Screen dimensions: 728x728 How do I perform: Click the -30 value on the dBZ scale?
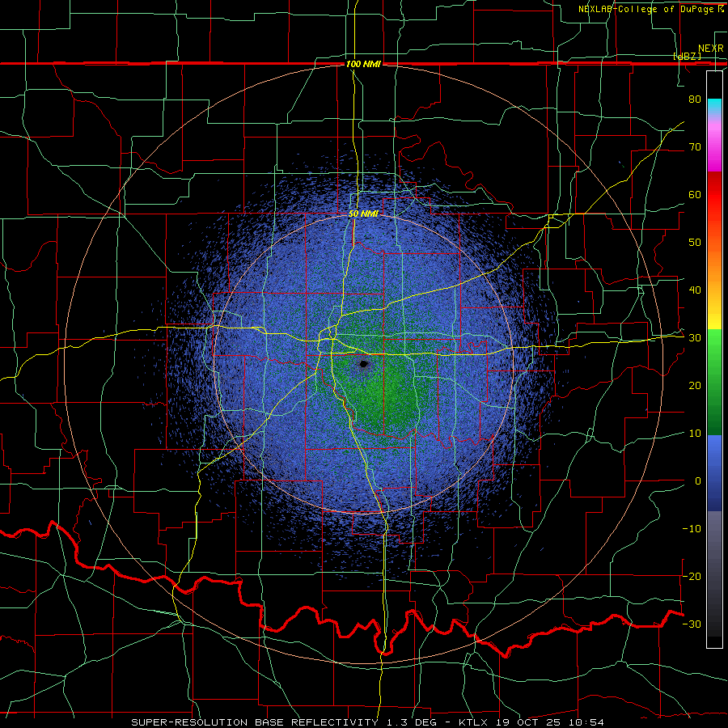pos(692,624)
